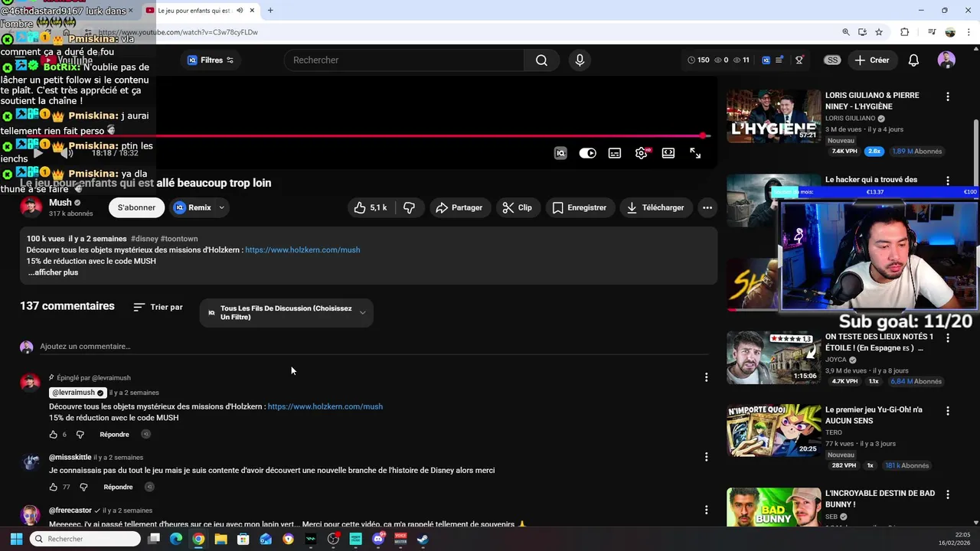Click the zoom magnifier icon in the address bar
Viewport: 980px width, 551px height.
point(846,32)
